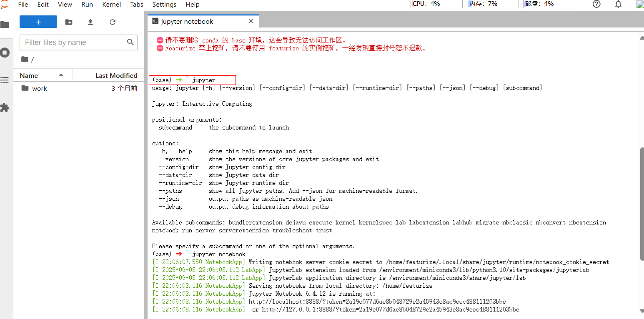Click the '--version' option line
The image size is (644, 319).
pyautogui.click(x=269, y=159)
